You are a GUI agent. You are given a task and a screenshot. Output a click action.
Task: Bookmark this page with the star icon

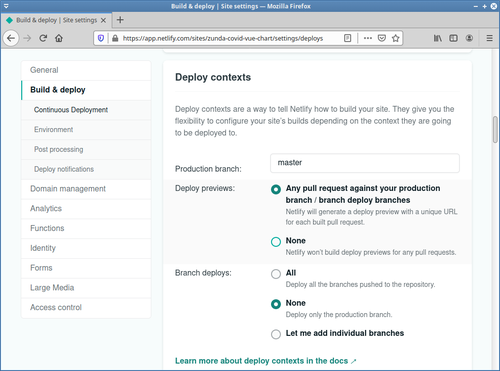click(396, 38)
